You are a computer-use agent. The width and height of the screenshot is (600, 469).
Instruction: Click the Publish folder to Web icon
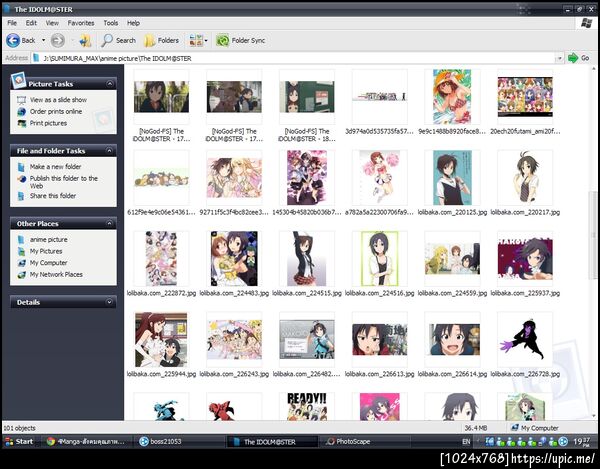[22, 179]
